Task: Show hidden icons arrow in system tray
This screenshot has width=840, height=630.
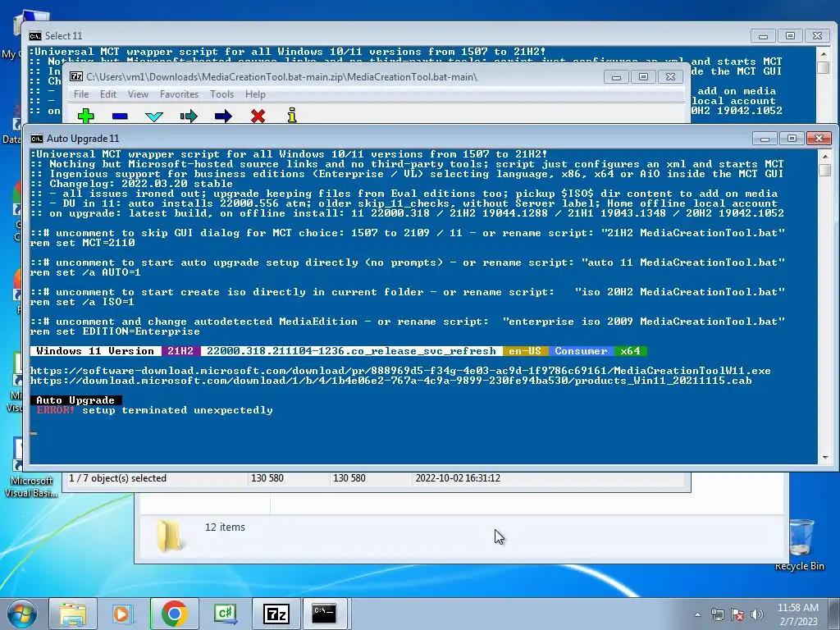Action: [x=697, y=614]
